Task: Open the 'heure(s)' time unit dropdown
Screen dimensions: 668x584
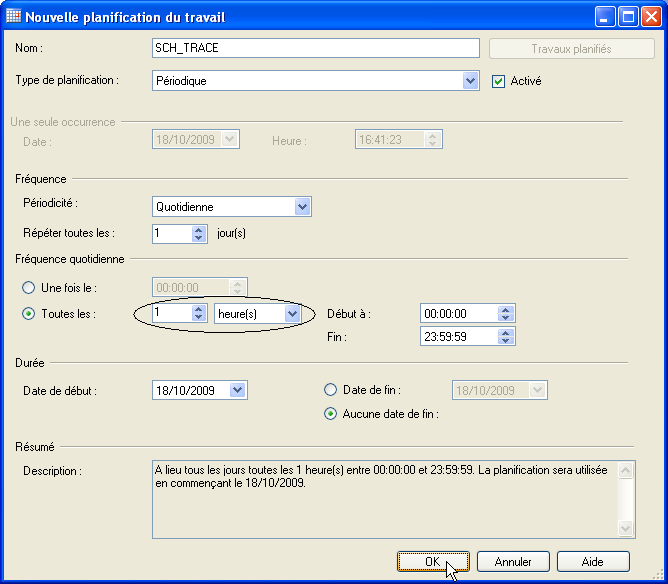Action: click(x=292, y=313)
